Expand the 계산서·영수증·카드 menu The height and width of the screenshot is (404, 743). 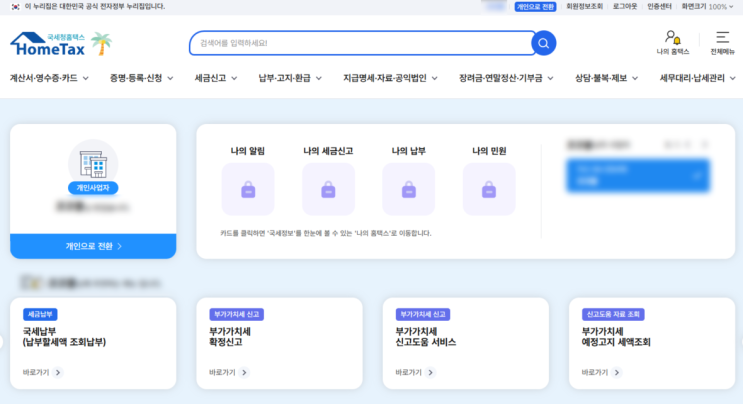[x=49, y=78]
